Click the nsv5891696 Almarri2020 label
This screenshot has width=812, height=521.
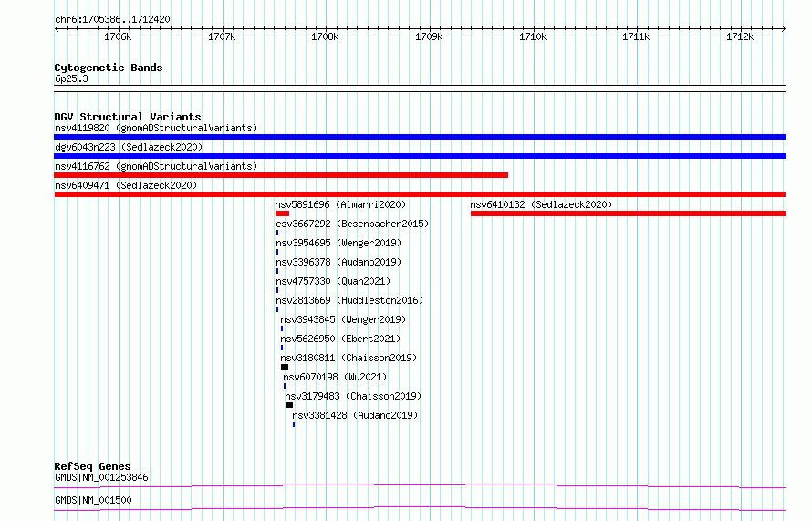coord(340,204)
